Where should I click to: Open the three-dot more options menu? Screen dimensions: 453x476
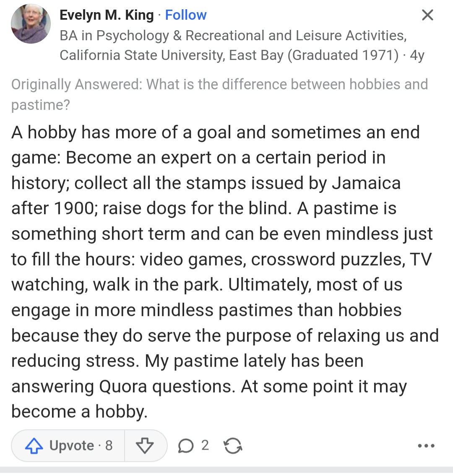pyautogui.click(x=426, y=446)
